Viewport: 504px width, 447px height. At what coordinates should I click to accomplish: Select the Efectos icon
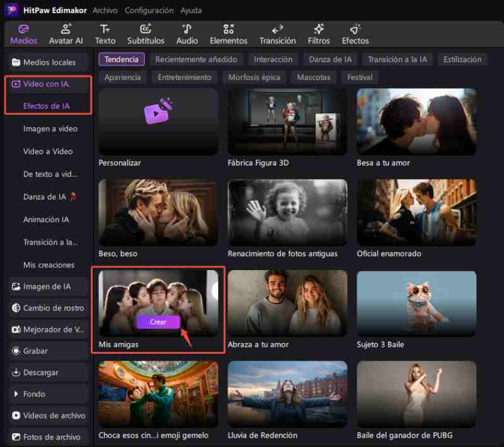pos(355,29)
